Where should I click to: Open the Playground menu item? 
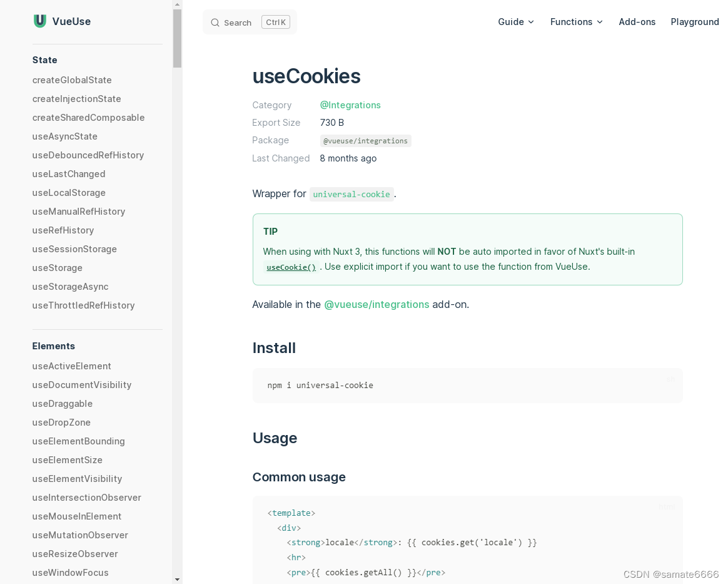694,21
